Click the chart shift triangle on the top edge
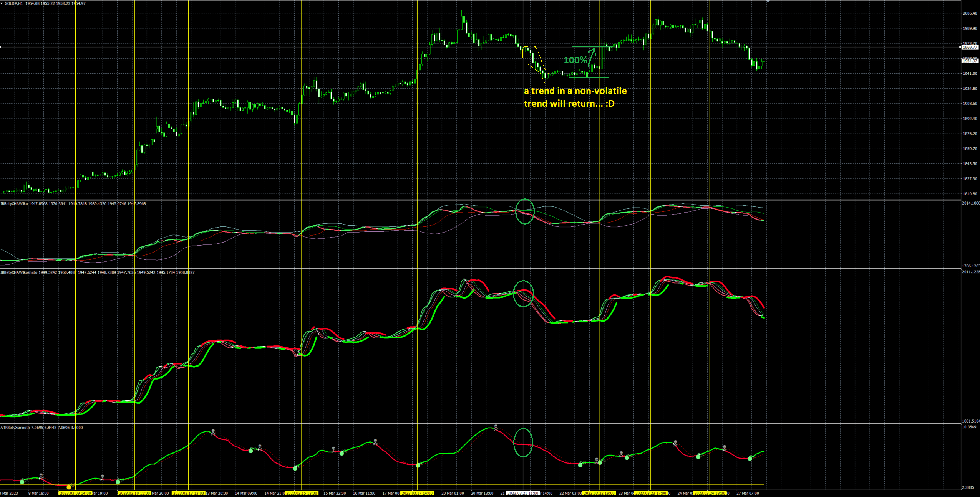 pos(768,2)
